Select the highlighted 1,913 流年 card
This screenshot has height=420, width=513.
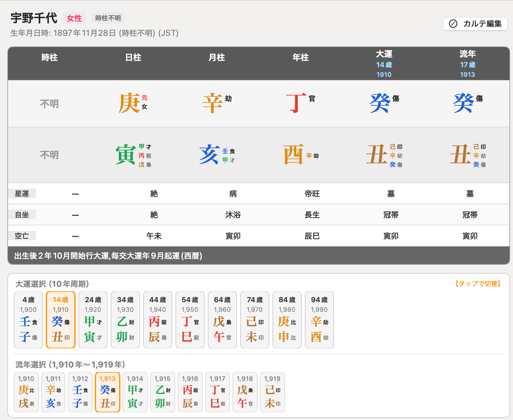click(x=108, y=392)
